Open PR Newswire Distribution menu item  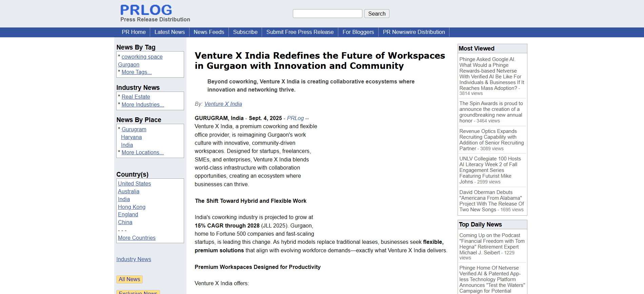414,32
